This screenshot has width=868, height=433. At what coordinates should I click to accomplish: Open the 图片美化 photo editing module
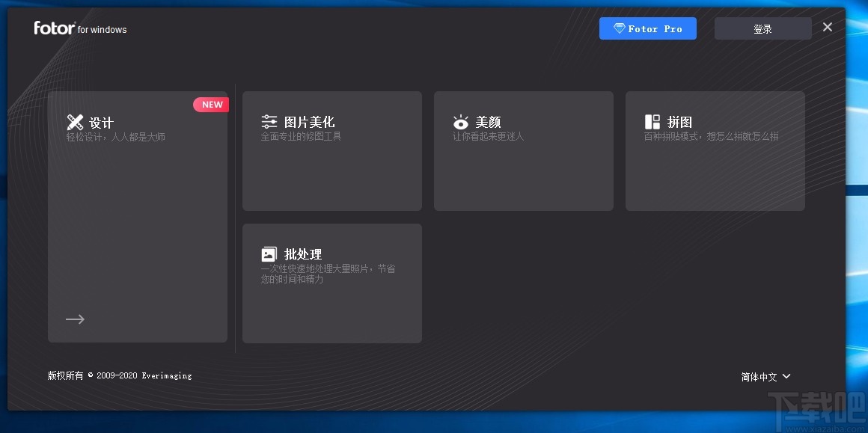tap(331, 150)
